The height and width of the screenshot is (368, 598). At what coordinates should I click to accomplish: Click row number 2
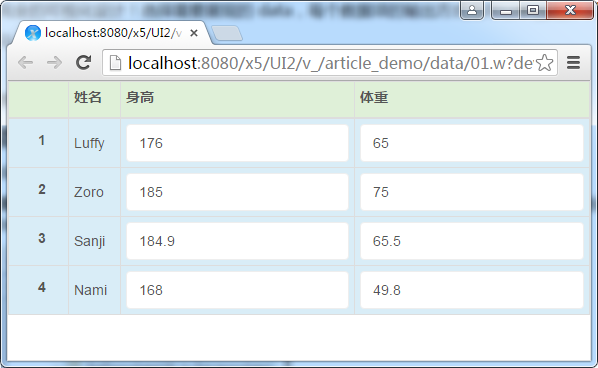[42, 189]
